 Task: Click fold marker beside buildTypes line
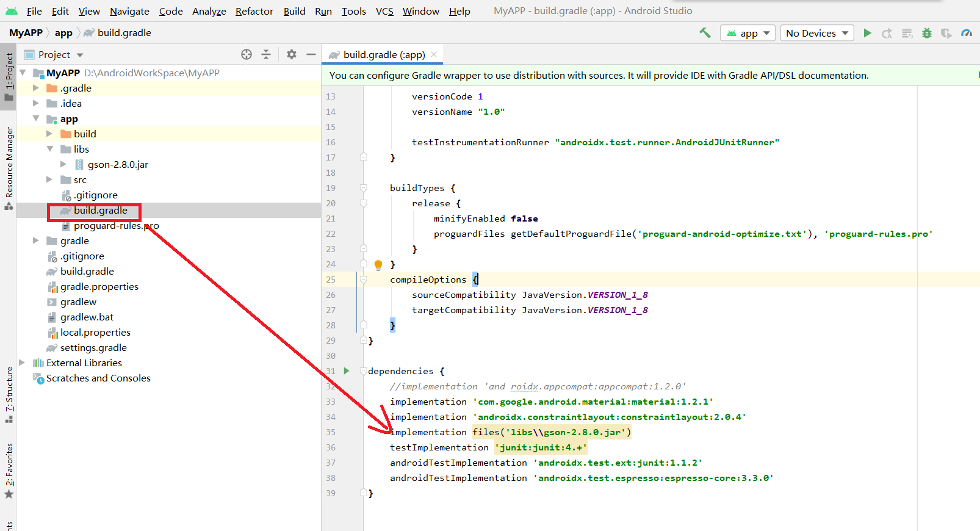364,188
